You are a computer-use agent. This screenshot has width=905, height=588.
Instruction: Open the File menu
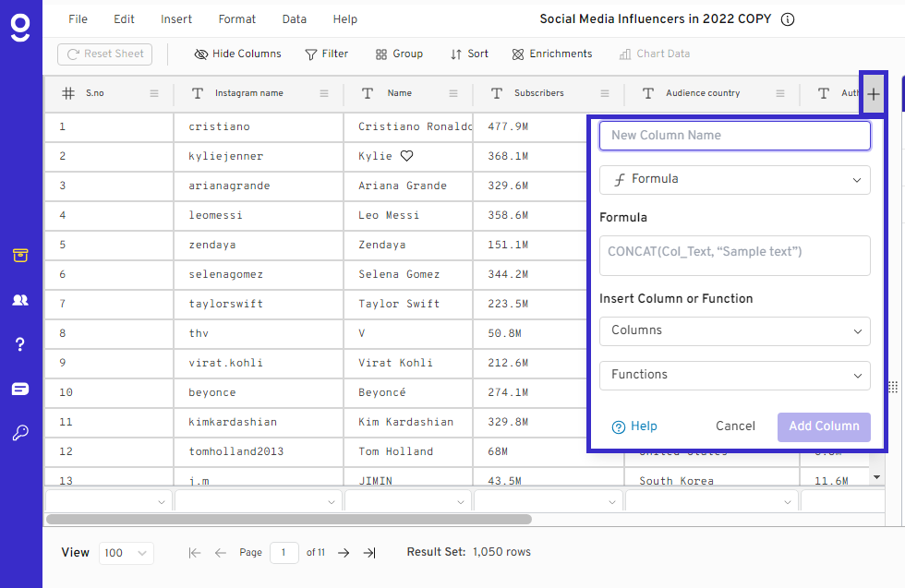coord(78,18)
